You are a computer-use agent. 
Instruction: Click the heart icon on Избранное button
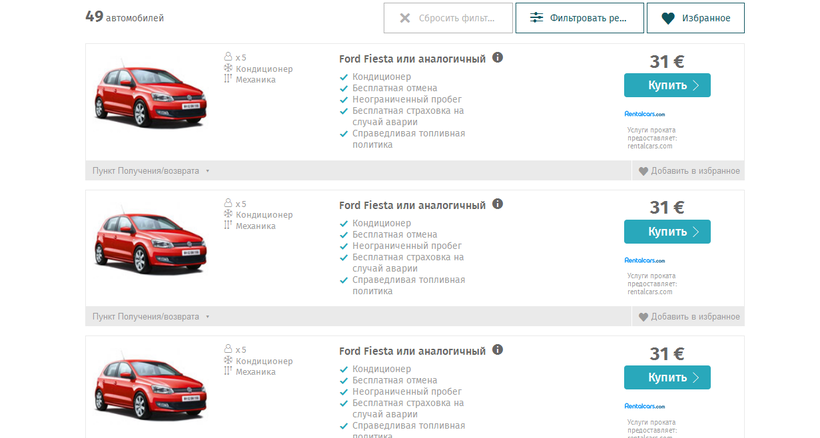click(668, 18)
